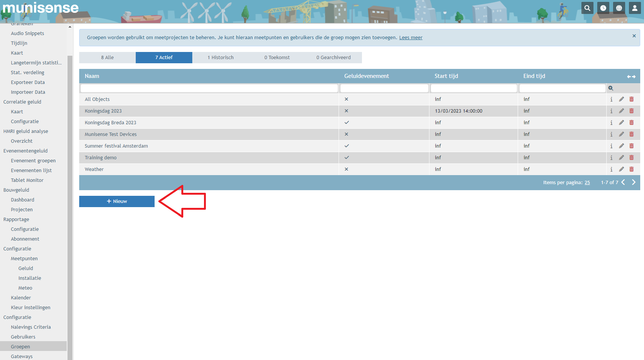The image size is (644, 360).
Task: Click the clock icon in header
Action: (x=603, y=8)
